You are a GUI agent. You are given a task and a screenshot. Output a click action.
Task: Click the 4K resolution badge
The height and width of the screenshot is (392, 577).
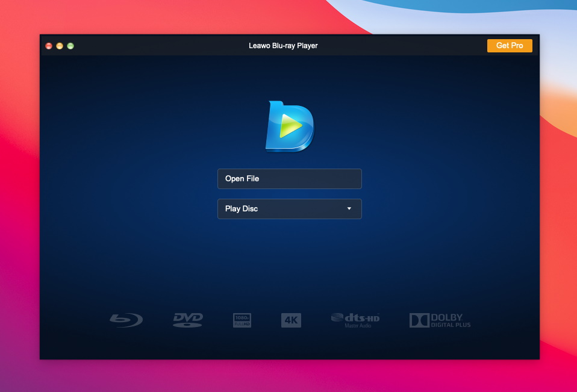[291, 320]
